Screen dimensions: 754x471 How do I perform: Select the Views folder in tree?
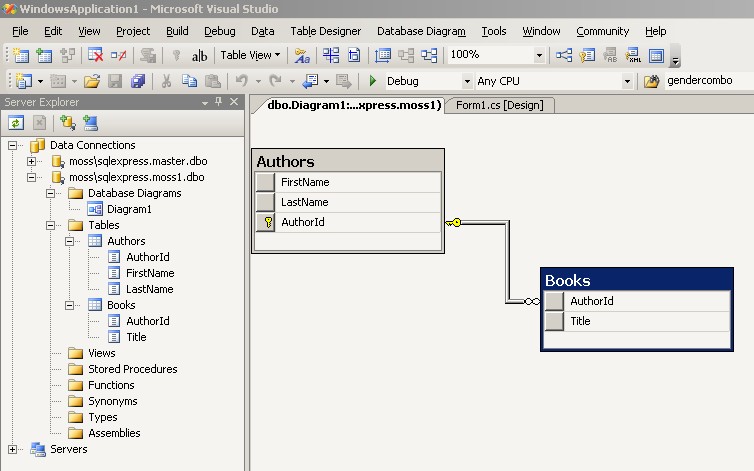101,353
